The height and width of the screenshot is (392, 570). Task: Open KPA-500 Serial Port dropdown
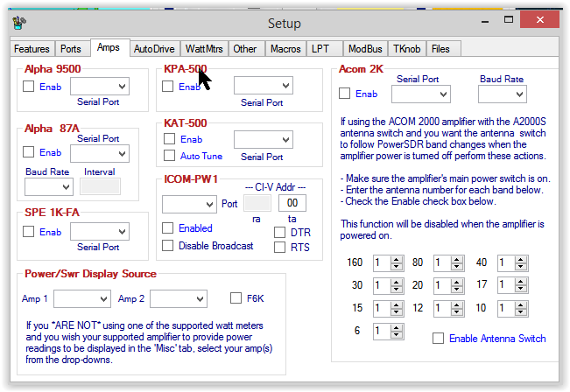[x=264, y=86]
